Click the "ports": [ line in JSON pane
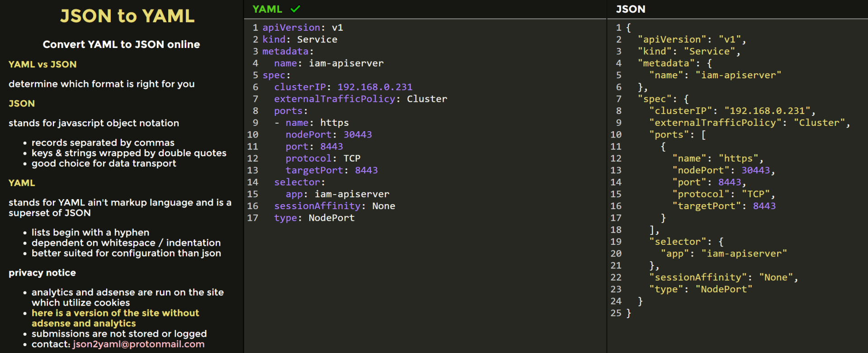868x353 pixels. pyautogui.click(x=677, y=134)
